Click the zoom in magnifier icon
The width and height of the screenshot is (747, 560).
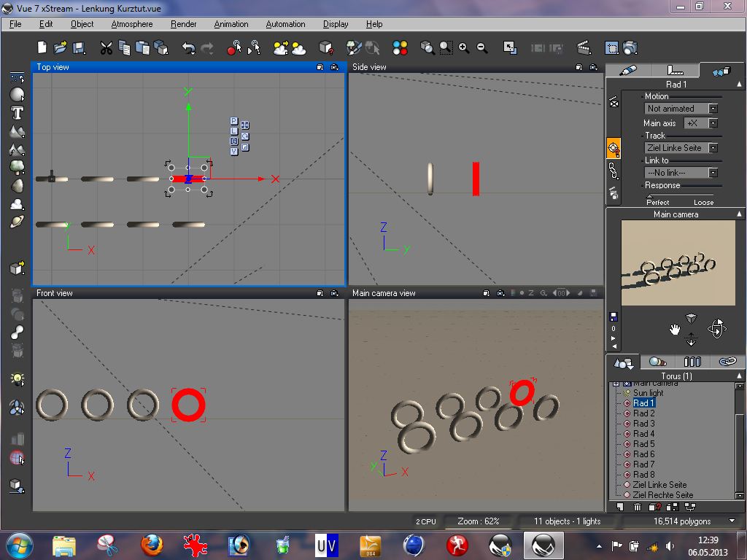[464, 48]
